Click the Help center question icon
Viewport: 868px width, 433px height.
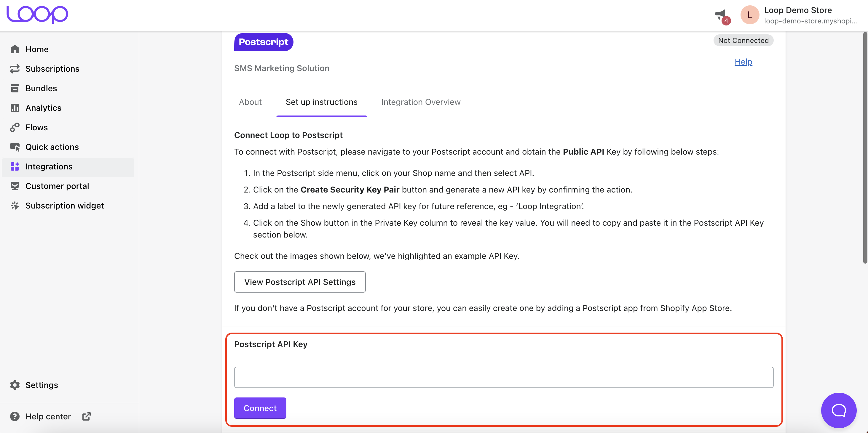[15, 416]
